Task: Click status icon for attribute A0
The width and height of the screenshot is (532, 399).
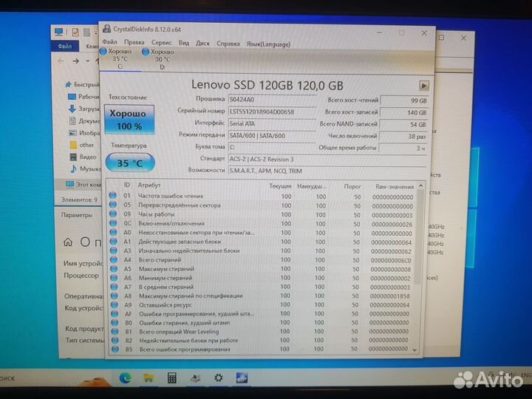Action: [113, 232]
